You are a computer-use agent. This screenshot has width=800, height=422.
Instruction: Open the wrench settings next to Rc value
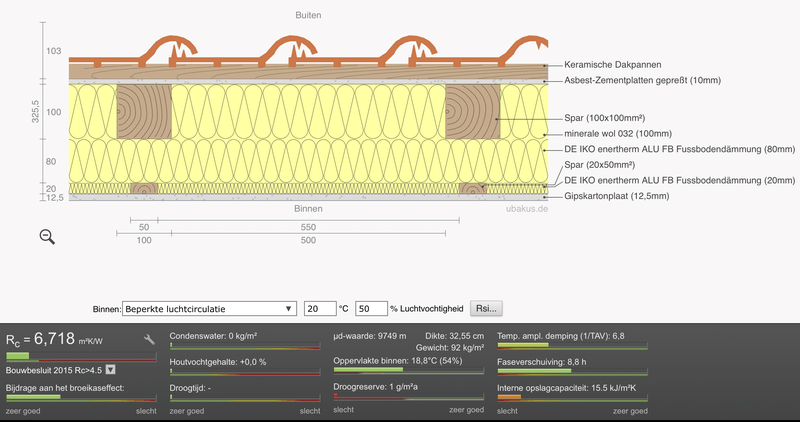click(149, 340)
